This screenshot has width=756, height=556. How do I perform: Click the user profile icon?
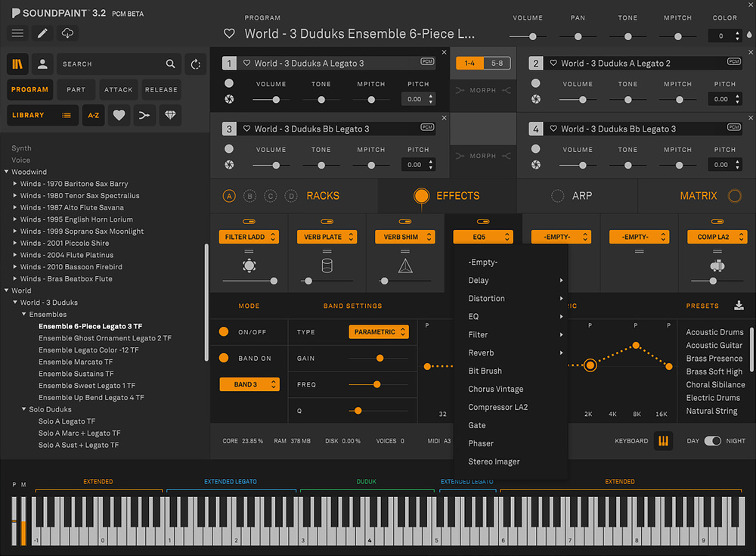(42, 64)
